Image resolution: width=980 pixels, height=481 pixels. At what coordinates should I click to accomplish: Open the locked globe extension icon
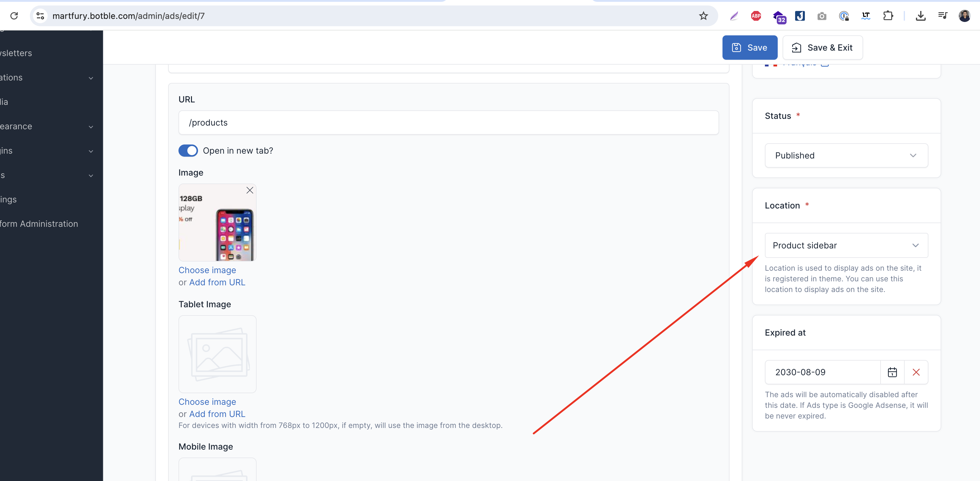[844, 16]
